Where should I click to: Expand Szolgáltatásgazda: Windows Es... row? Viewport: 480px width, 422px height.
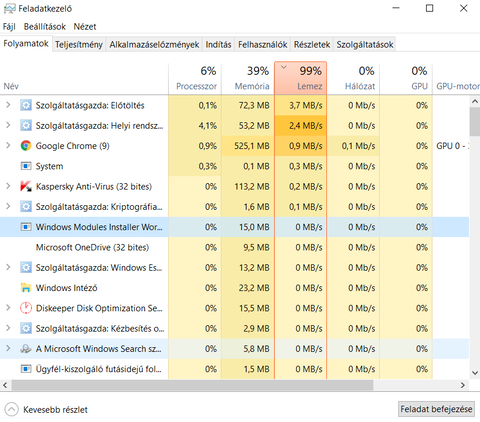coord(8,267)
